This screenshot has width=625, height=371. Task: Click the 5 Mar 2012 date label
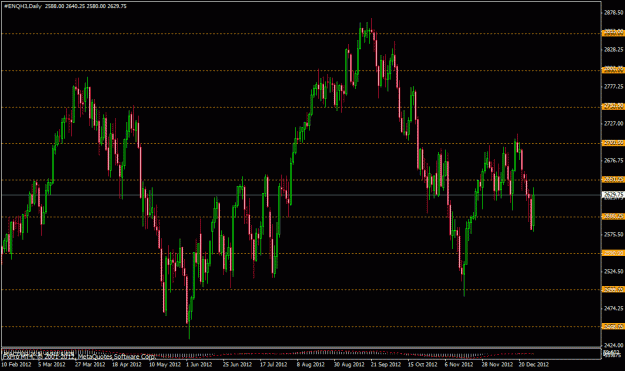[x=52, y=364]
